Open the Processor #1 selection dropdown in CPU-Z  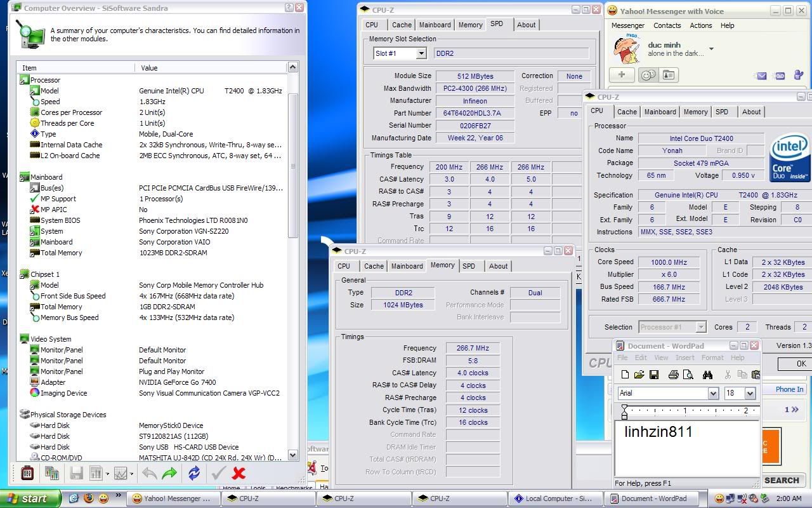tap(701, 327)
